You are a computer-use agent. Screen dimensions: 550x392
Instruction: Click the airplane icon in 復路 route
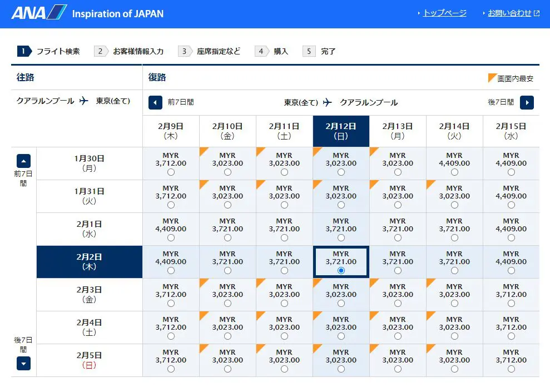(328, 102)
